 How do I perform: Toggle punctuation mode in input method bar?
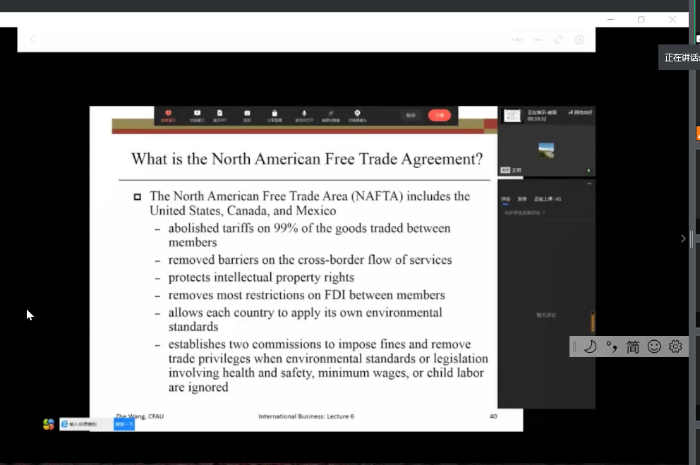coord(611,347)
